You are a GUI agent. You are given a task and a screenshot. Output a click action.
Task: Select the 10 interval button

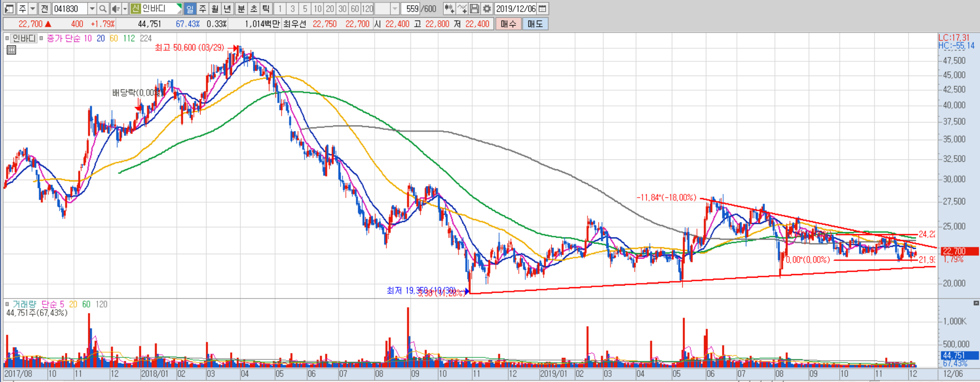[318, 8]
